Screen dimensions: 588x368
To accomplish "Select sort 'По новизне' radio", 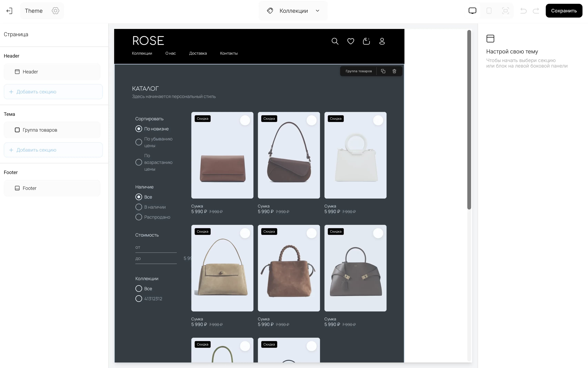I will pyautogui.click(x=139, y=129).
